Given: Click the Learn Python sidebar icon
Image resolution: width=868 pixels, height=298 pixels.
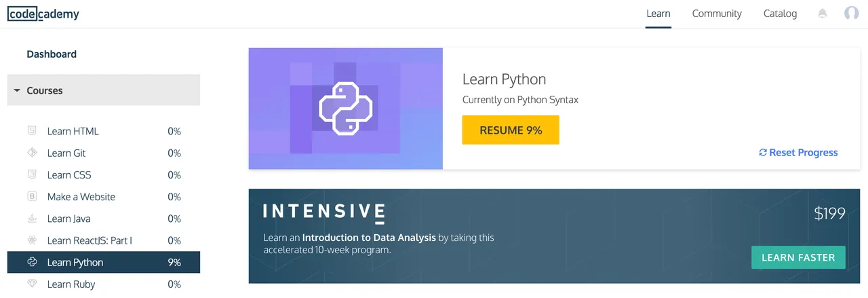Looking at the screenshot, I should tap(31, 262).
